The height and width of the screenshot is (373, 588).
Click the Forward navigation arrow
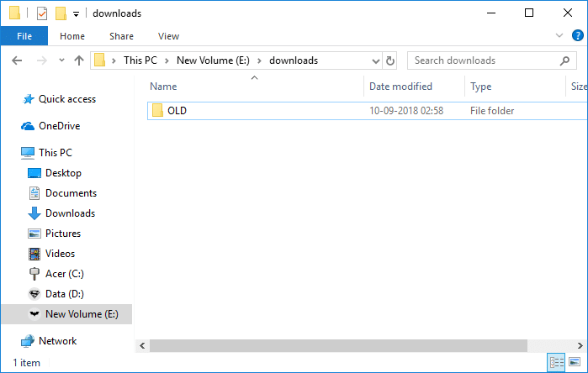[42, 60]
